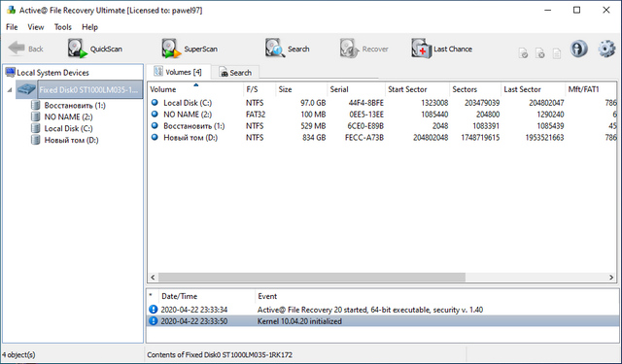
Task: Select NO NAME (2:) in device tree
Action: coord(68,116)
